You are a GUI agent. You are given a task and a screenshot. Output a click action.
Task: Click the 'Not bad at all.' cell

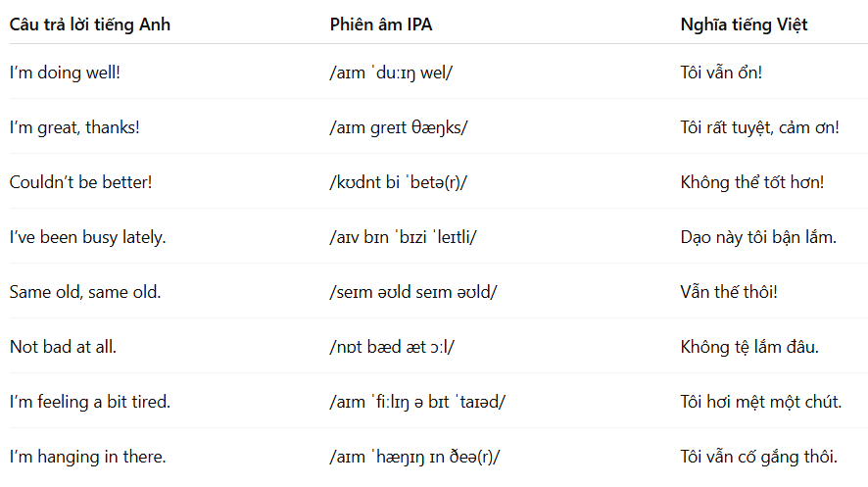click(x=63, y=347)
